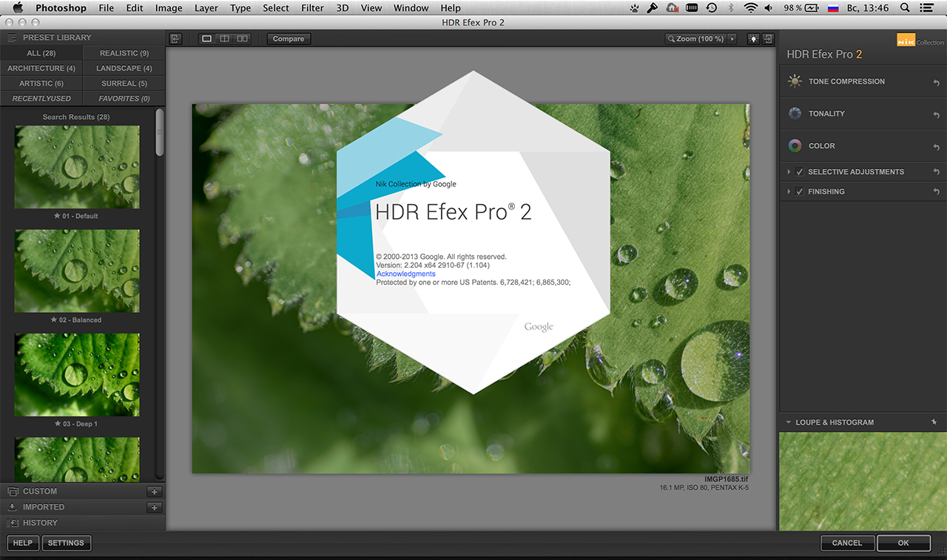Click the zoom magnifier icon
The width and height of the screenshot is (947, 560).
671,38
